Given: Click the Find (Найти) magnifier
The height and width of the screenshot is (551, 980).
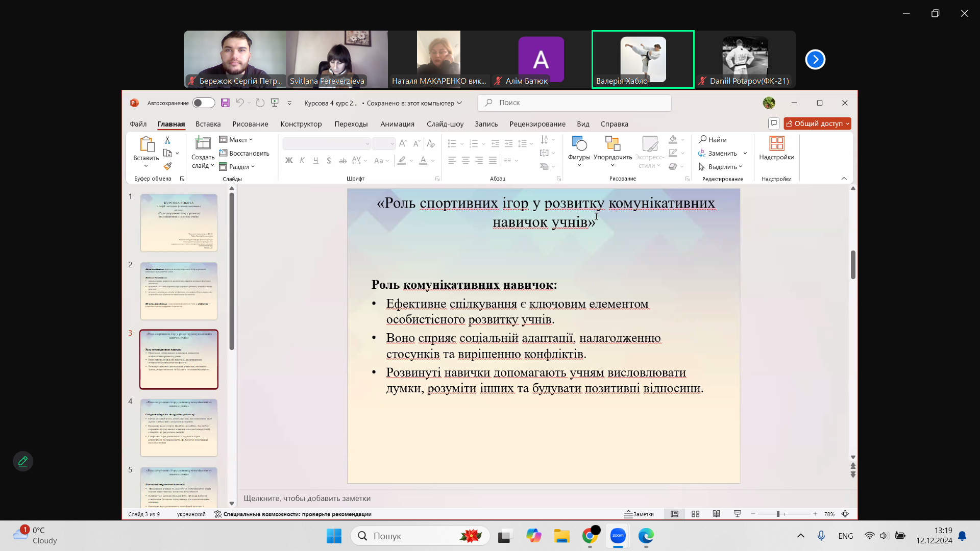Looking at the screenshot, I should [713, 140].
